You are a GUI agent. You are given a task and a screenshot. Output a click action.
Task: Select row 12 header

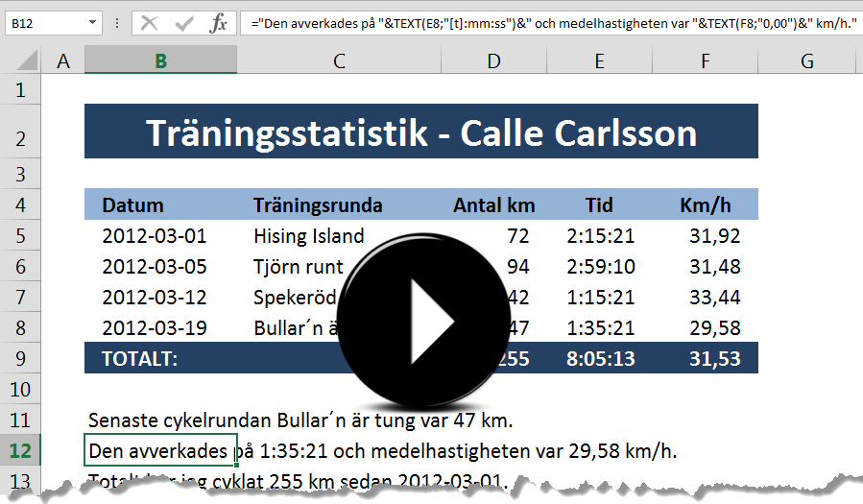click(x=21, y=450)
